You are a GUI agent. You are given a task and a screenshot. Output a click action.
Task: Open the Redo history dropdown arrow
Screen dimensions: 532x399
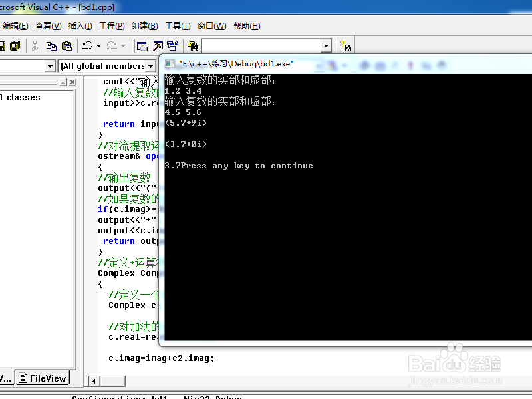coord(123,45)
